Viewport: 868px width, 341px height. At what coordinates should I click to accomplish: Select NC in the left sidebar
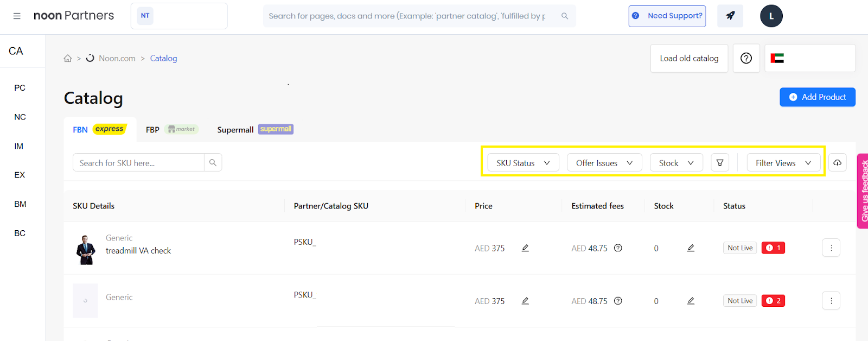tap(20, 117)
